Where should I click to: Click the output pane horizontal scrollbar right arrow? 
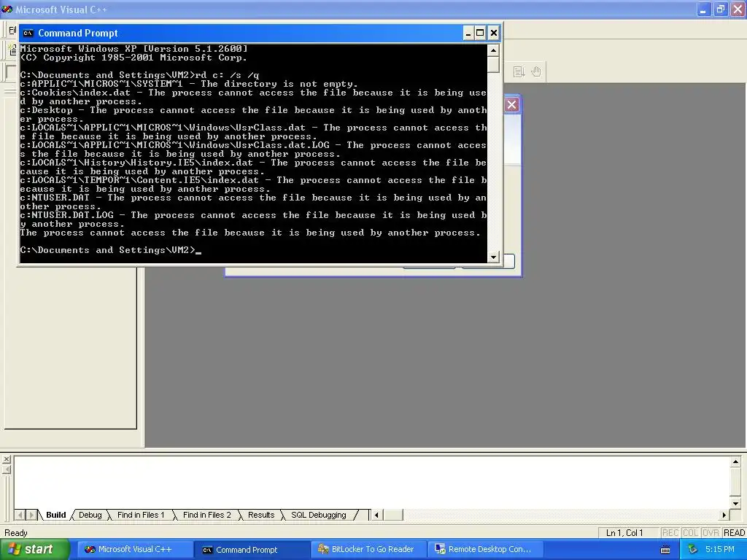click(724, 515)
